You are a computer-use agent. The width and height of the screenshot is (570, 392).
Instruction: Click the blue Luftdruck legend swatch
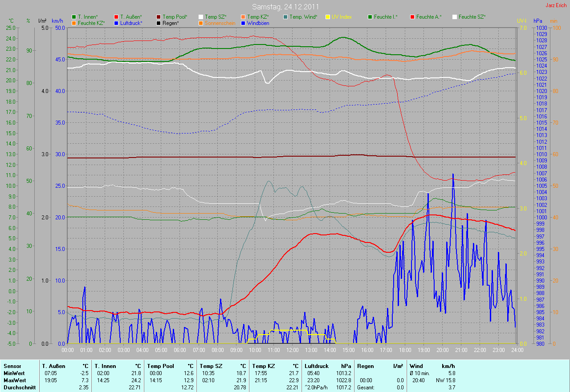click(x=116, y=23)
